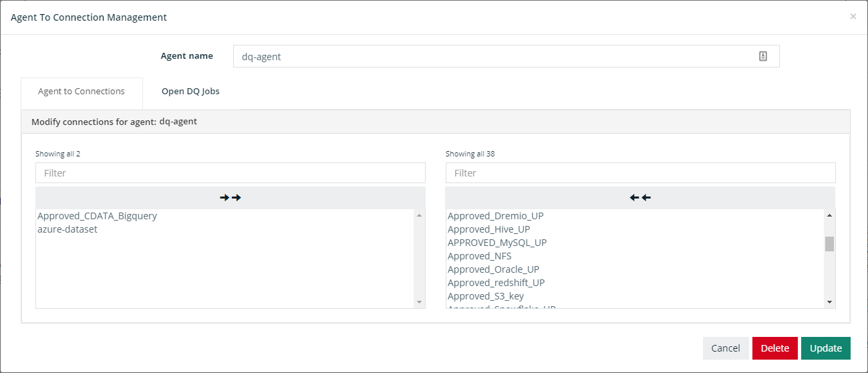Click the scroll up arrow in left list

(x=419, y=215)
